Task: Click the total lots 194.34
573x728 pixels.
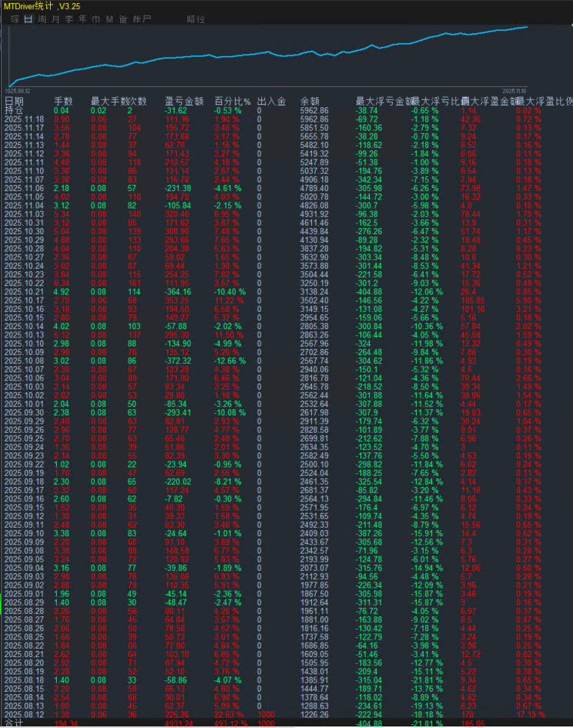Action: click(x=65, y=723)
